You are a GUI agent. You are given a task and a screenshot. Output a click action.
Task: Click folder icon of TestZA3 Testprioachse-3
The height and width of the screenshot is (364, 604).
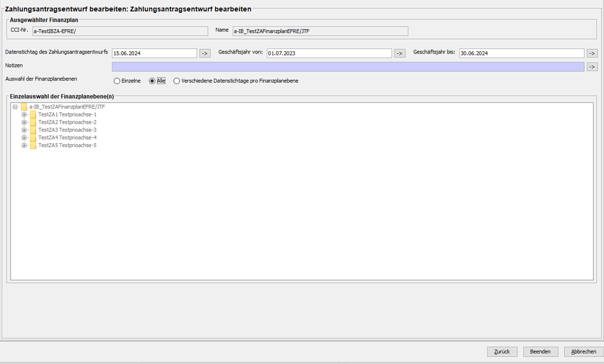(33, 130)
